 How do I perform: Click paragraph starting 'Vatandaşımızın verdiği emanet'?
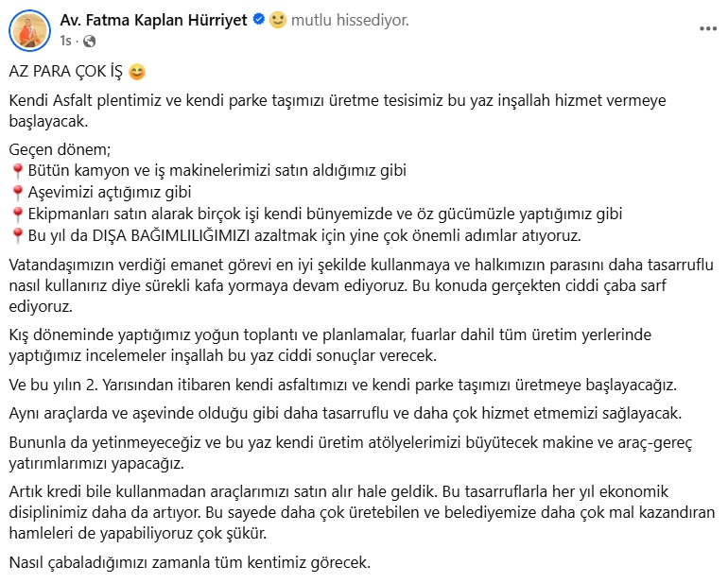(x=361, y=285)
